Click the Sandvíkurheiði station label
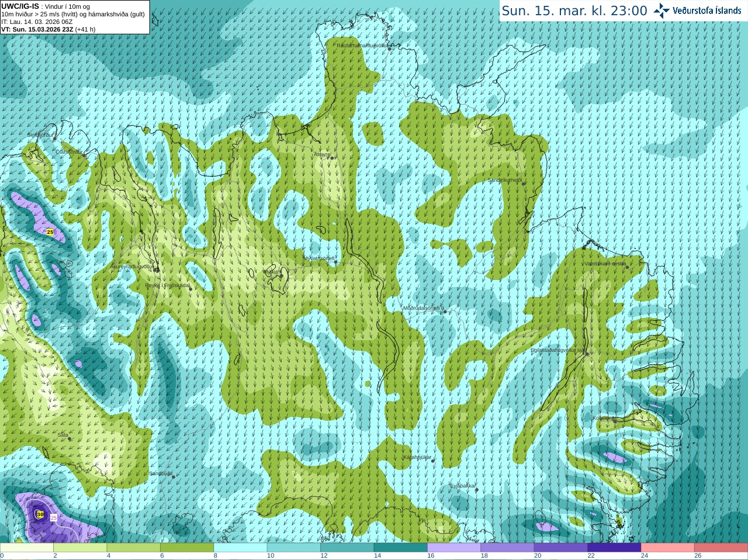Image resolution: width=748 pixels, height=560 pixels. point(505,180)
